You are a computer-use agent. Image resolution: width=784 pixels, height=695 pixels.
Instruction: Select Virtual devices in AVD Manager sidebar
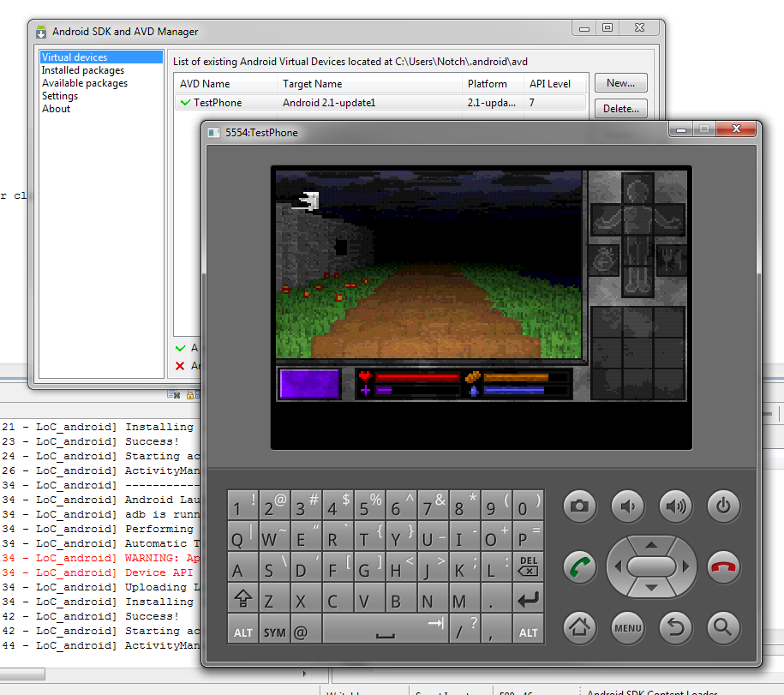point(101,57)
